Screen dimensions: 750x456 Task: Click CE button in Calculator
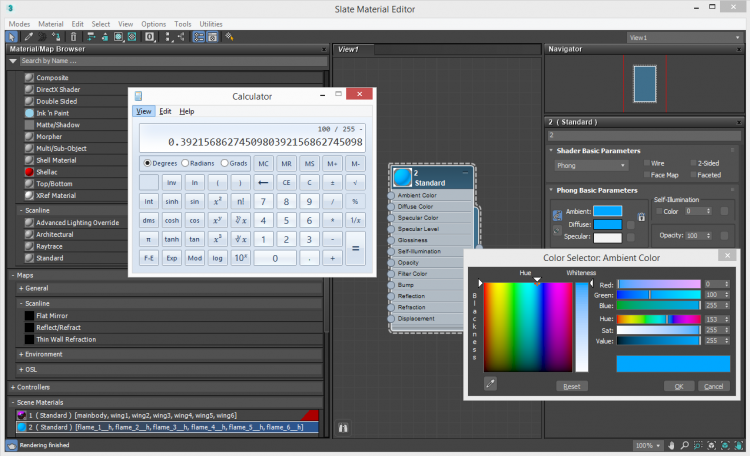[286, 182]
